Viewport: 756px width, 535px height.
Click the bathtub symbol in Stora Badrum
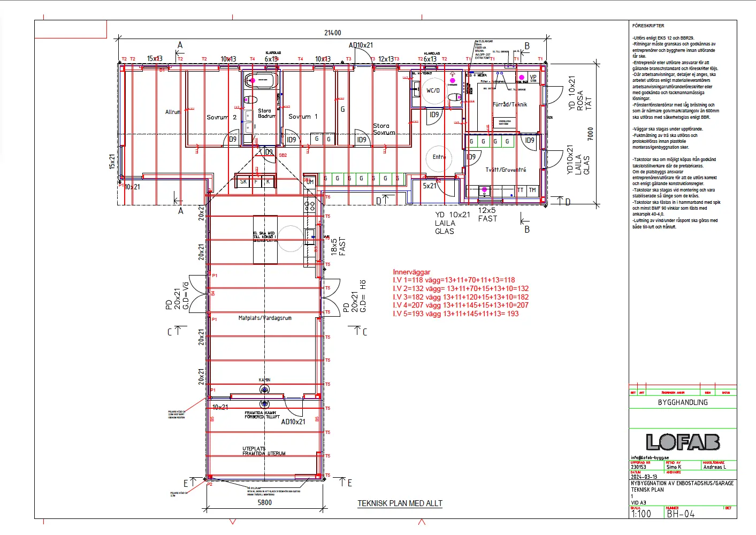262,80
